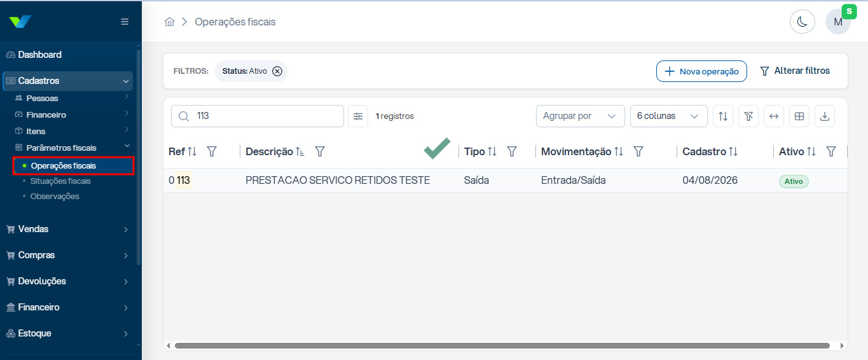Image resolution: width=868 pixels, height=360 pixels.
Task: Click the horizontal table scrollbar
Action: [x=502, y=346]
